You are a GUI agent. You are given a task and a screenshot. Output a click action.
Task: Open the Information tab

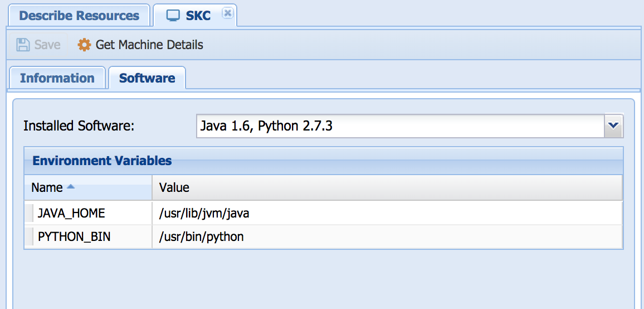[x=57, y=78]
